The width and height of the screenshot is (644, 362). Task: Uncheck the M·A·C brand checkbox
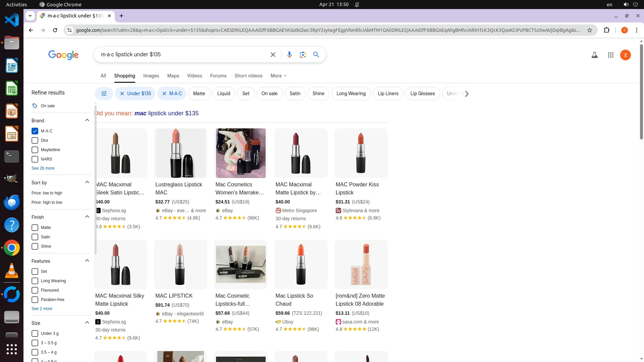35,131
